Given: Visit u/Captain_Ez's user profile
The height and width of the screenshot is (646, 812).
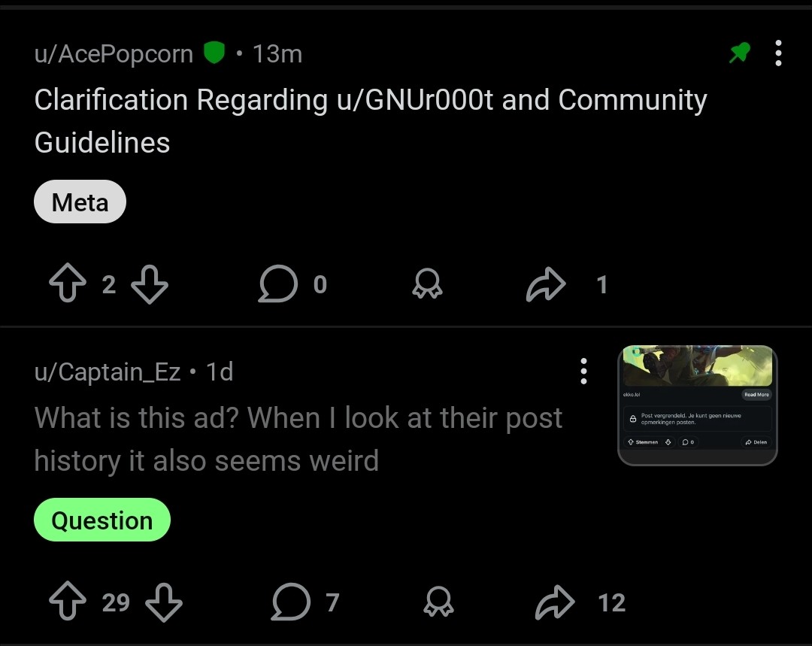Looking at the screenshot, I should tap(108, 372).
